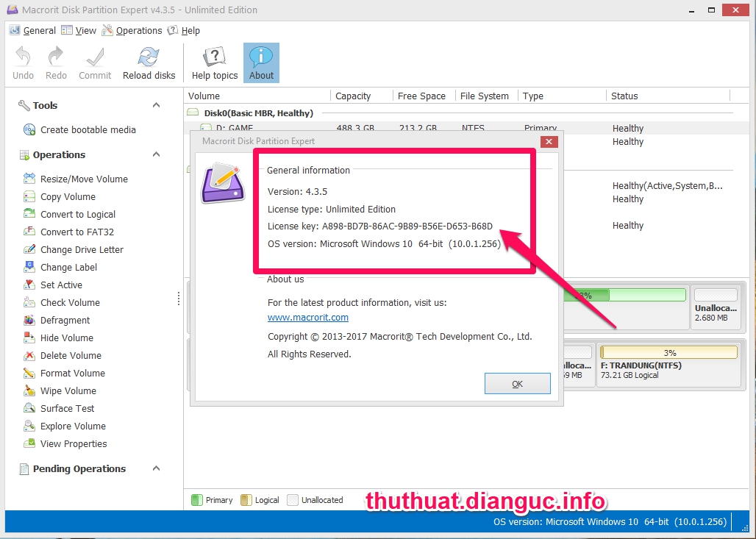Click the About dialog app logo

223,182
